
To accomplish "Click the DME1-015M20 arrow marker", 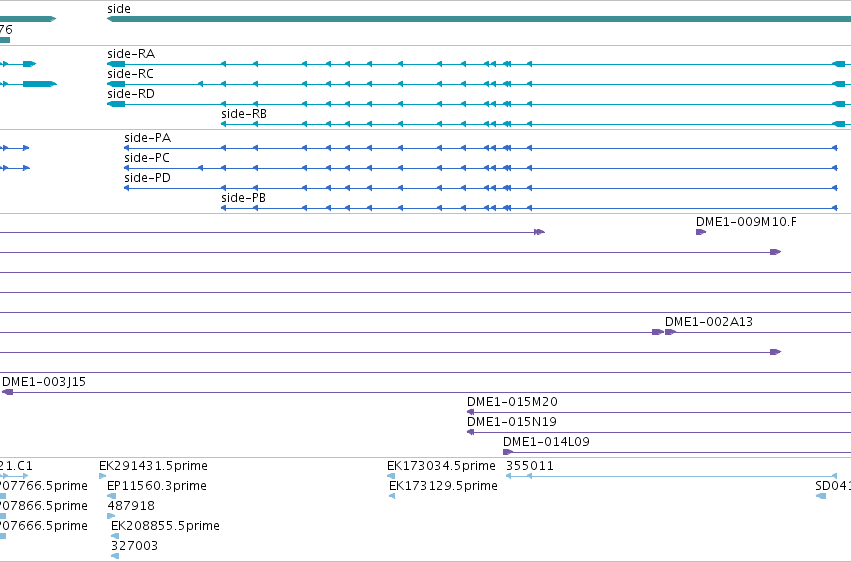I will coord(471,412).
